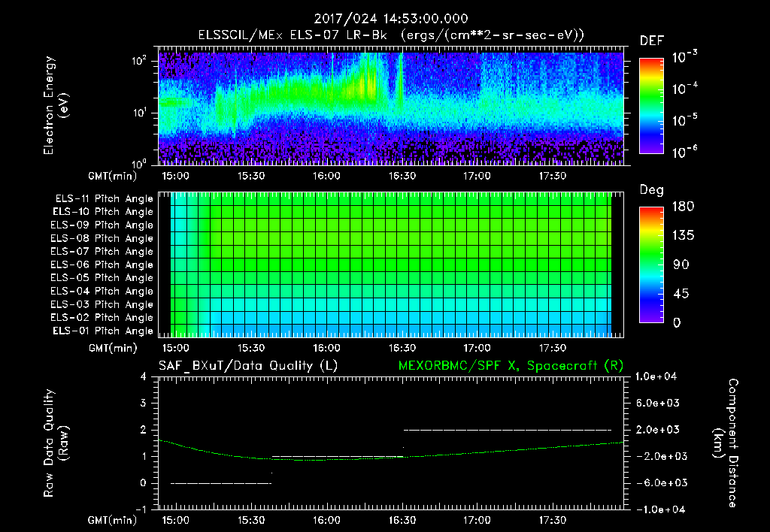Click the Deg pitch angle color bar
The image size is (770, 532).
pyautogui.click(x=651, y=264)
